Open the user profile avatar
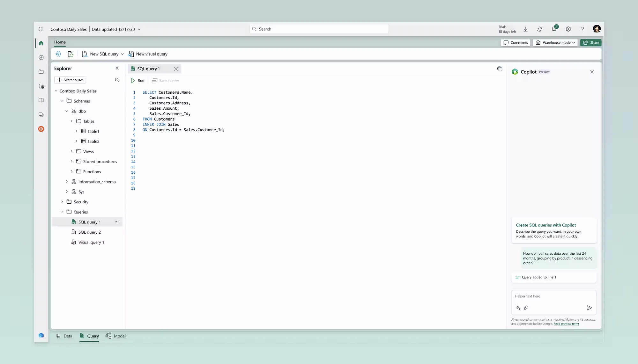This screenshot has width=638, height=364. pyautogui.click(x=597, y=29)
